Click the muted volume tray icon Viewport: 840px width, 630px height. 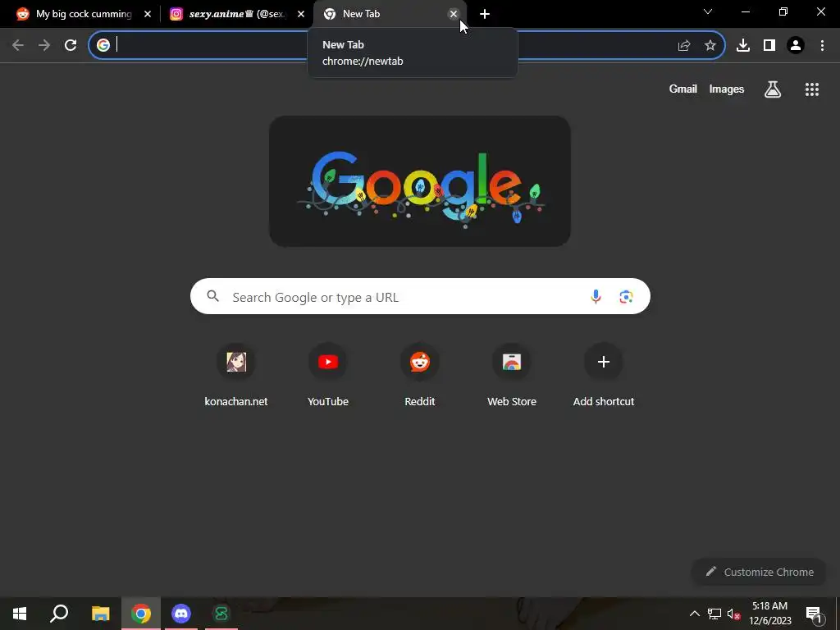[x=733, y=614]
